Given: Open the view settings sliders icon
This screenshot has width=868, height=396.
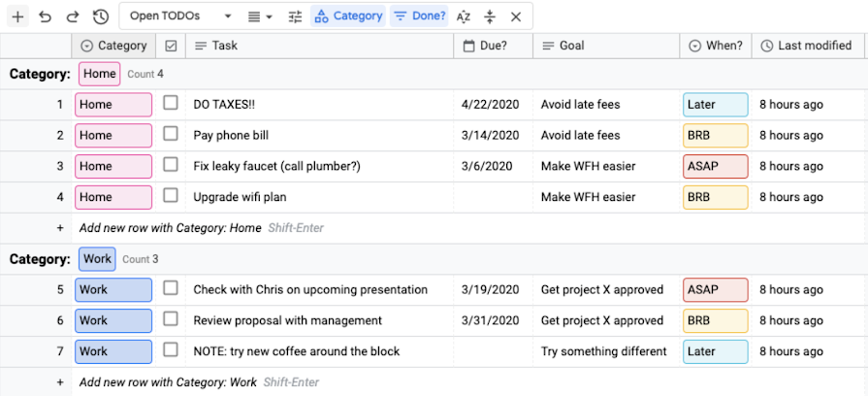Looking at the screenshot, I should [296, 16].
